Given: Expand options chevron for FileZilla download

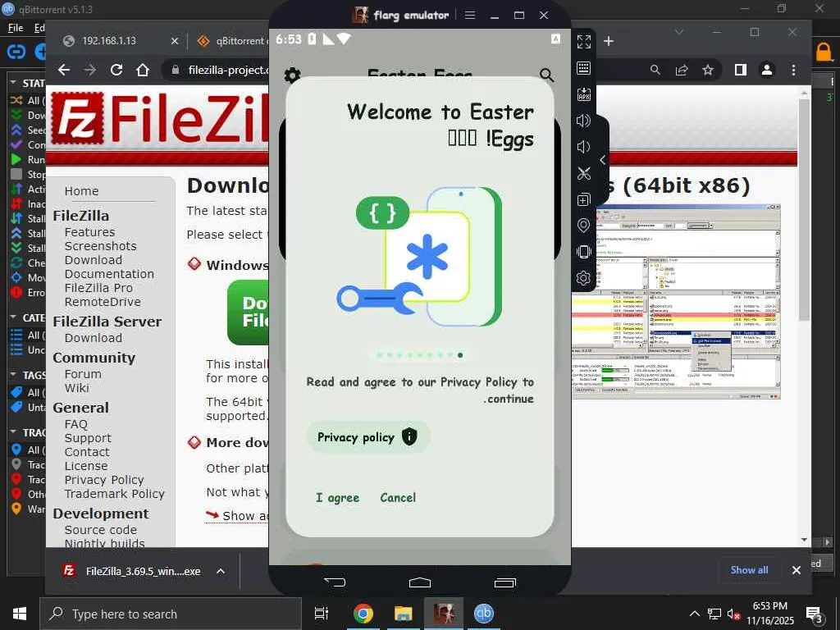Looking at the screenshot, I should click(x=220, y=571).
